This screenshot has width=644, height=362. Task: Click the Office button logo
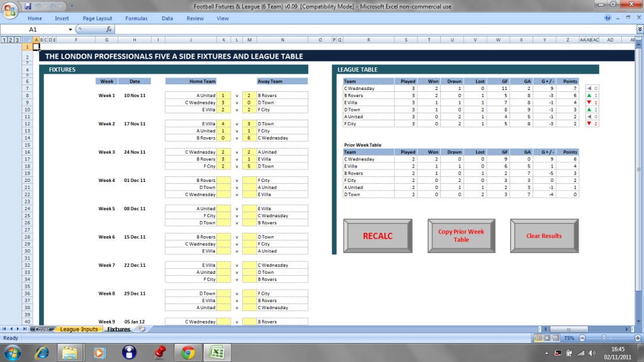(11, 11)
